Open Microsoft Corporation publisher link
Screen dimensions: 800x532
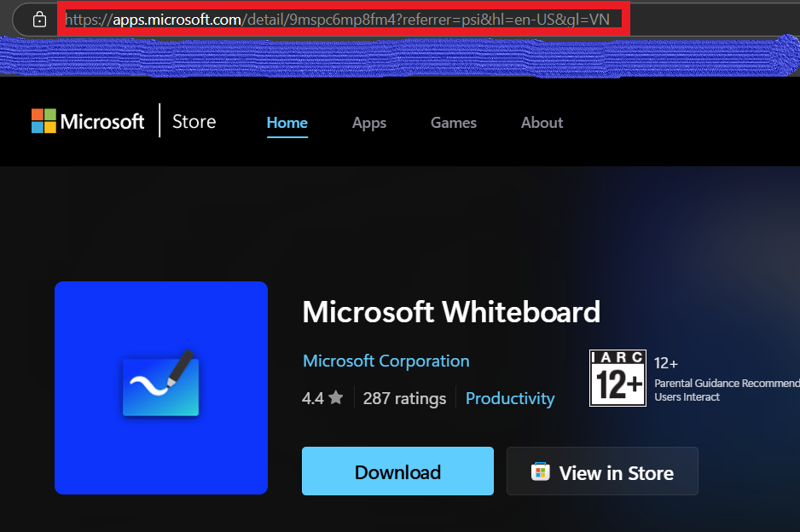[x=386, y=361]
